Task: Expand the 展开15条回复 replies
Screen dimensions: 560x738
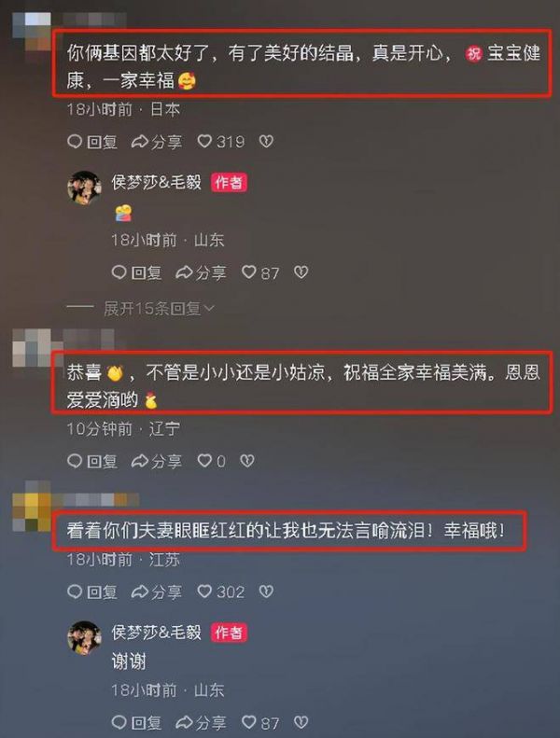Action: pos(151,308)
